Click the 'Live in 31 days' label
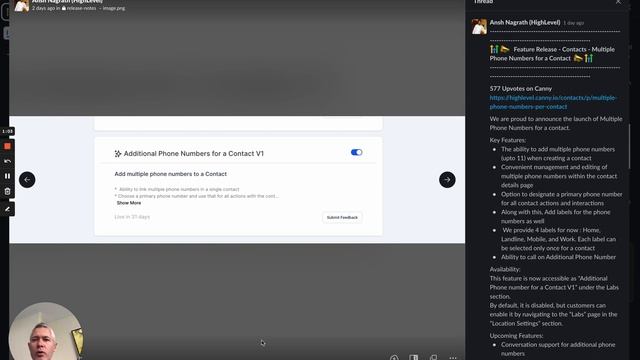The width and height of the screenshot is (640, 360). tap(132, 217)
